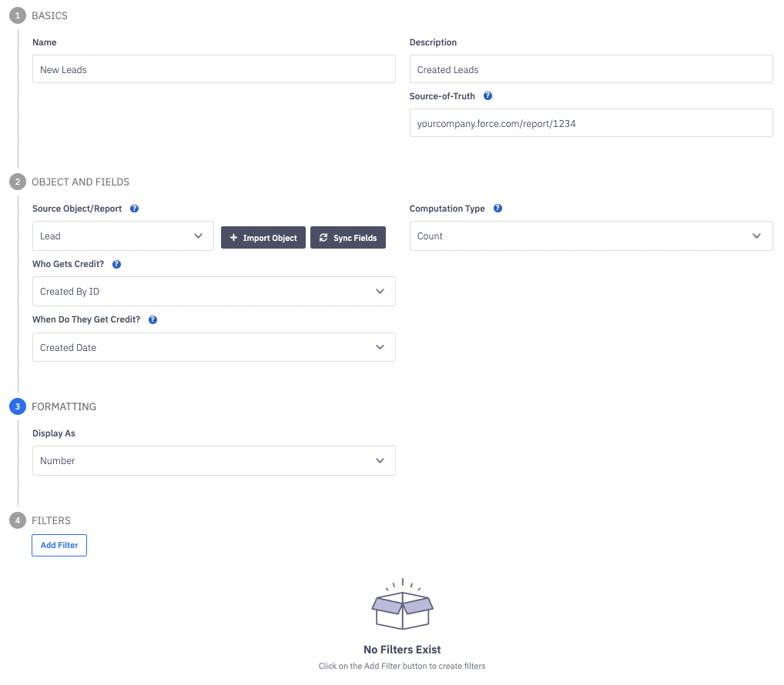Click the Source Object/Report help icon
The width and height of the screenshot is (784, 685).
coord(135,209)
